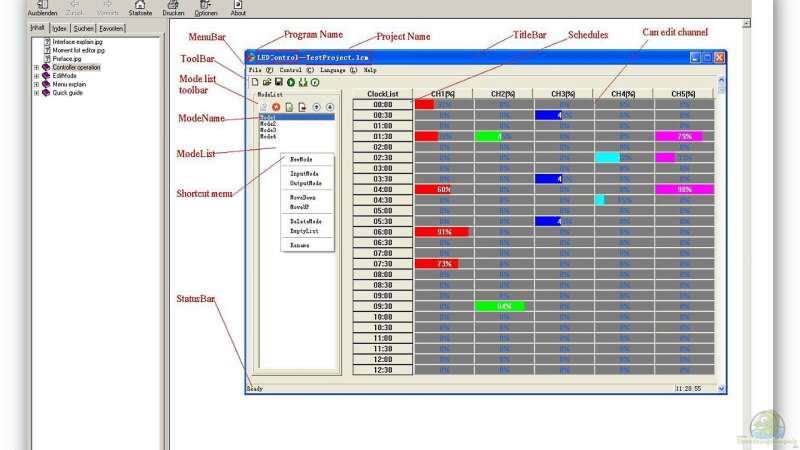Switch to the Suchen tab

[85, 29]
